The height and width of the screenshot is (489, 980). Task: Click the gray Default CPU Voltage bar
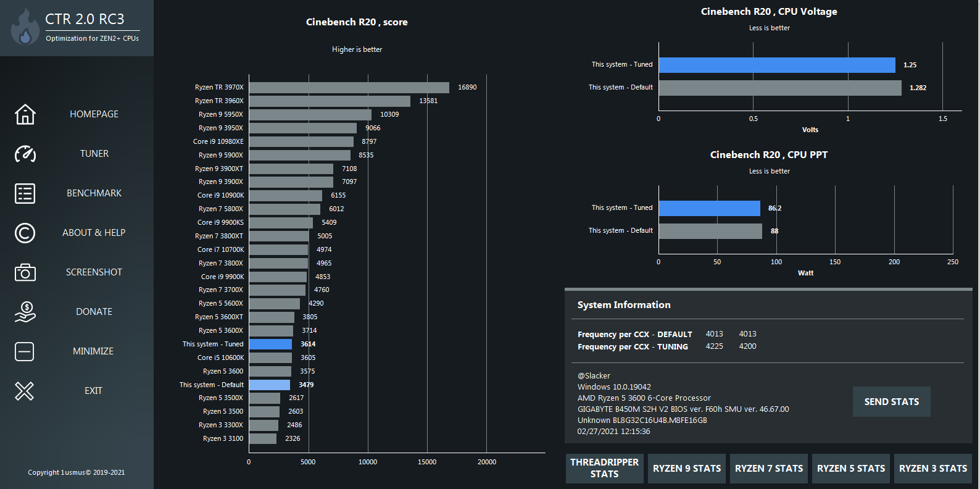[780, 88]
